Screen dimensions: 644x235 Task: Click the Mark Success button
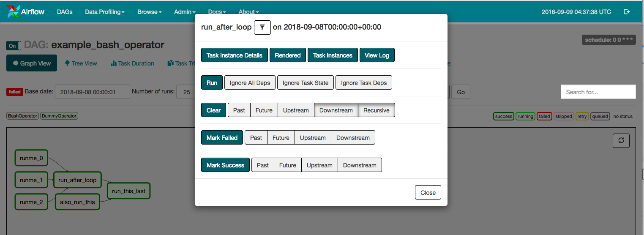[x=225, y=165]
